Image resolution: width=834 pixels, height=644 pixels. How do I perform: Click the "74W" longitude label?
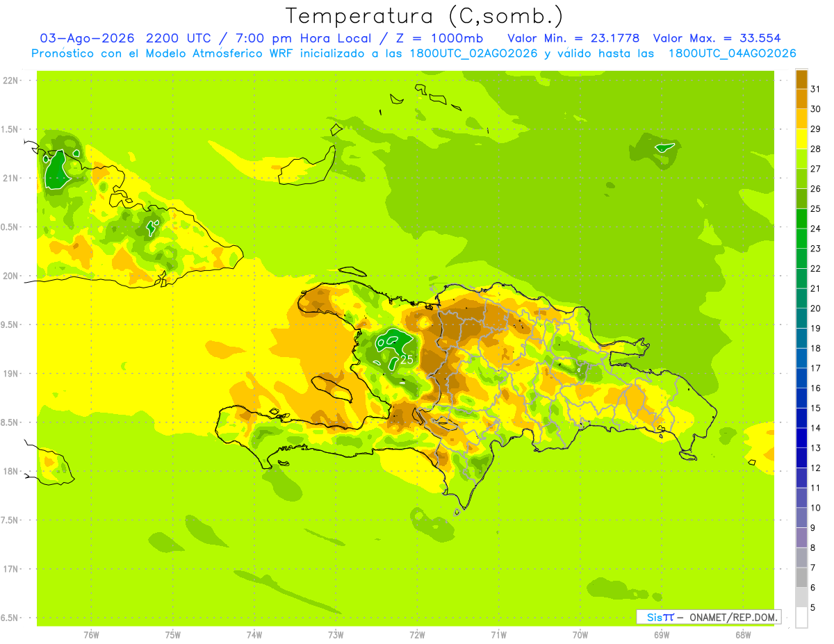[254, 634]
